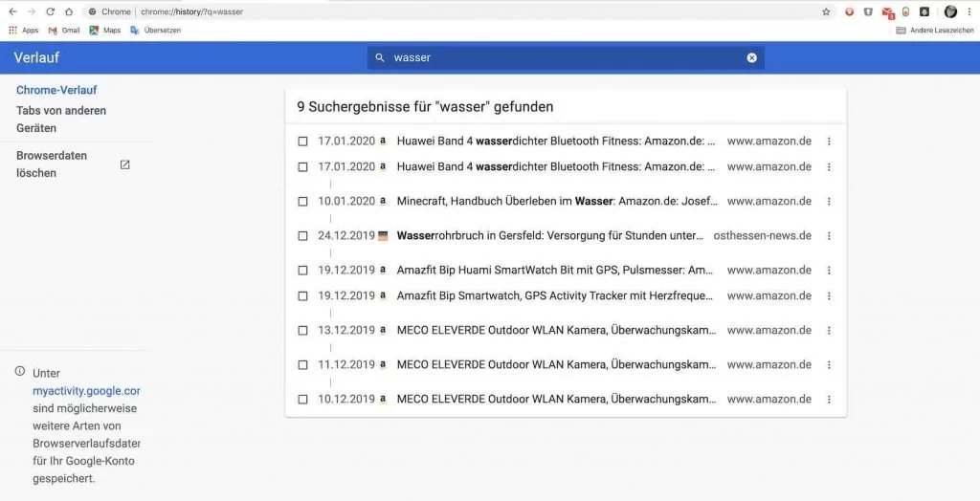Open the Andere Lesezeichen folder
This screenshot has height=501, width=980.
pyautogui.click(x=934, y=30)
